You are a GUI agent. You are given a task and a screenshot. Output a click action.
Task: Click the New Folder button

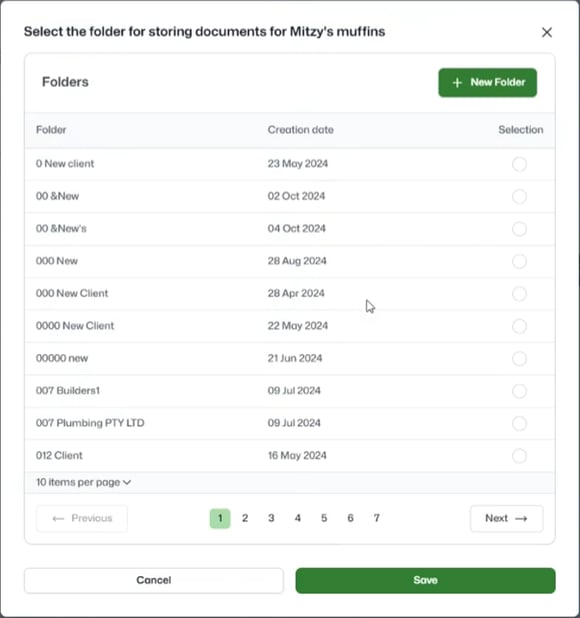487,82
